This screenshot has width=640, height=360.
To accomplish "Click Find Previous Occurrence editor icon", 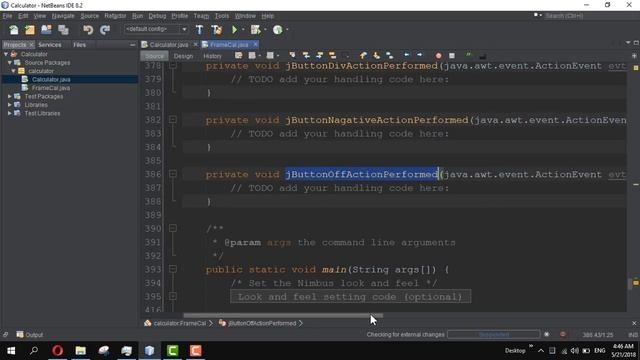I will [x=306, y=55].
